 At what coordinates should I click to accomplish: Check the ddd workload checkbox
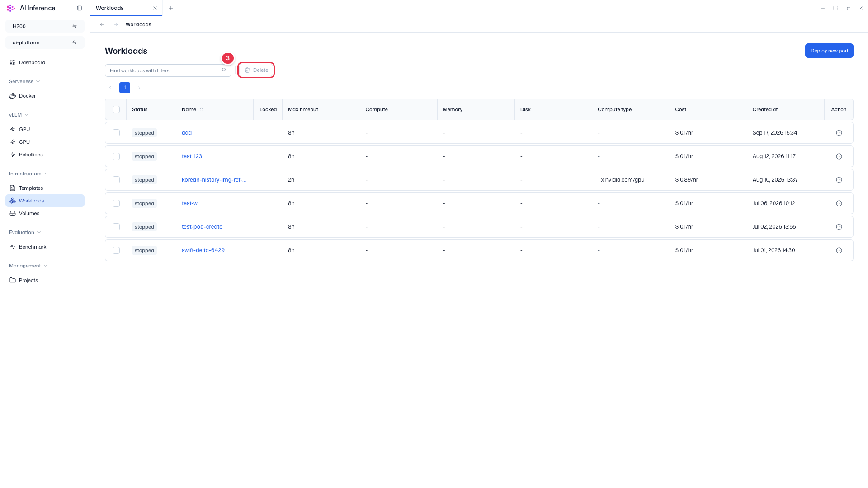[116, 133]
